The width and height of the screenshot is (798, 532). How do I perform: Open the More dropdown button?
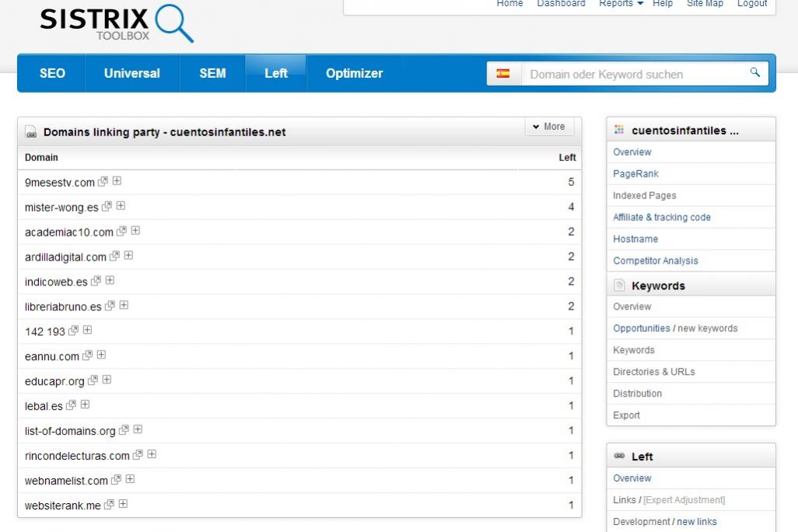tap(549, 127)
